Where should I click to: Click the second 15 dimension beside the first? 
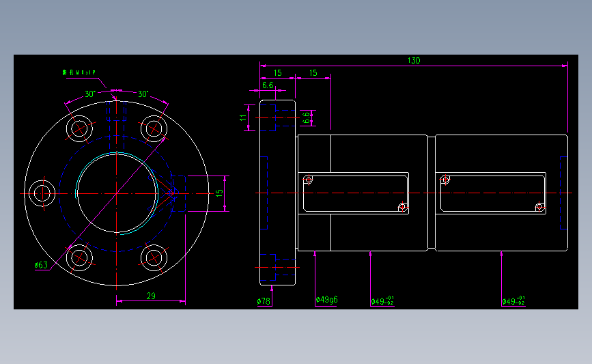pos(313,73)
